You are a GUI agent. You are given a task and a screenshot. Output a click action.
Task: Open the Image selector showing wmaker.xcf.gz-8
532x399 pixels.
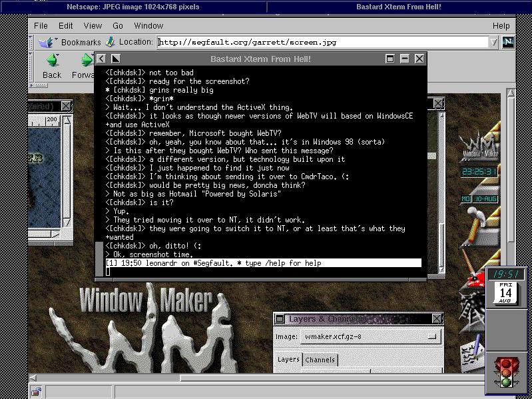(371, 336)
